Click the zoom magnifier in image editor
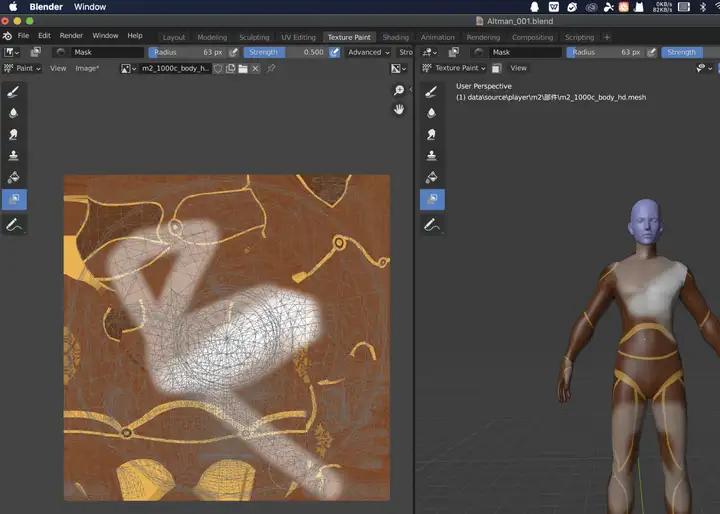The image size is (720, 514). [x=399, y=91]
